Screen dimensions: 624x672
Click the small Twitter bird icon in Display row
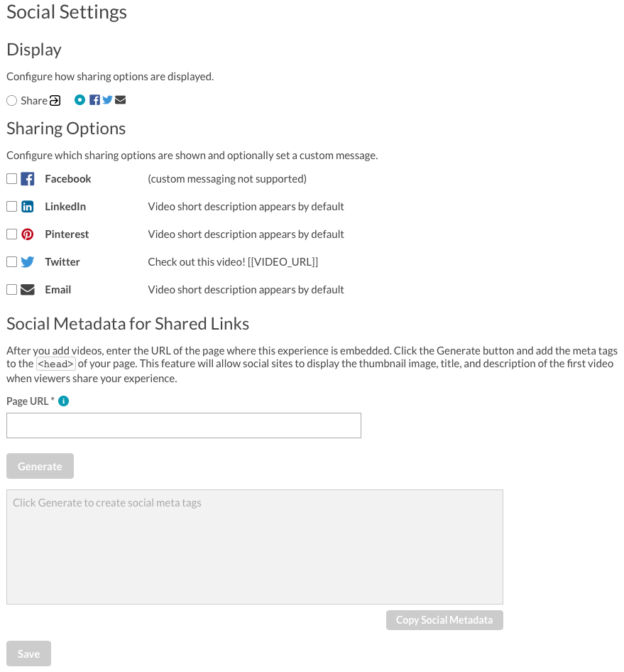click(107, 100)
